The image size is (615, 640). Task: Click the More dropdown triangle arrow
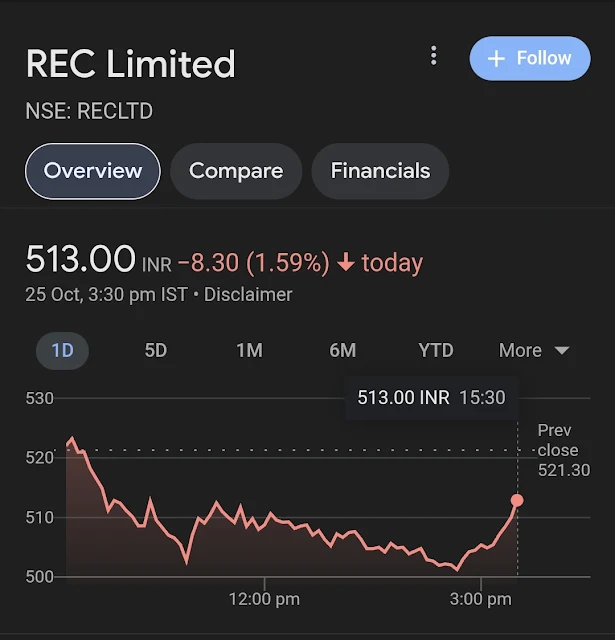[561, 351]
